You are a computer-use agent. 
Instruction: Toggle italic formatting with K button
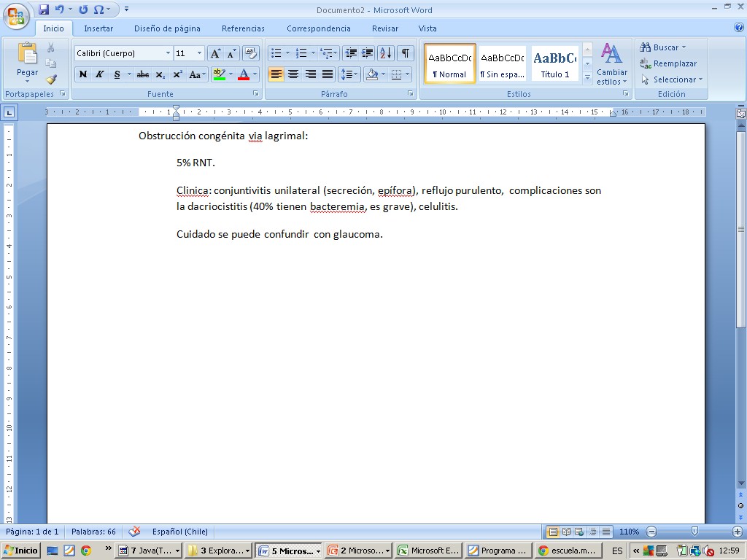(x=100, y=74)
